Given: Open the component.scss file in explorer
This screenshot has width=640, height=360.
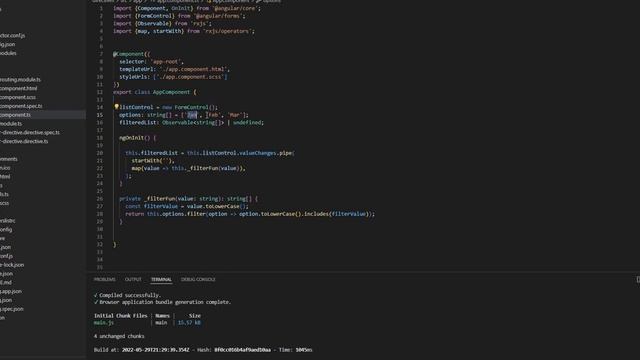Looking at the screenshot, I should [18, 97].
